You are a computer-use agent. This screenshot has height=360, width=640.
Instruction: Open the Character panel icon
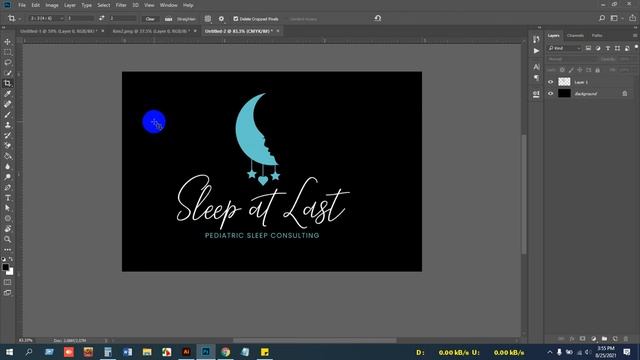point(536,67)
